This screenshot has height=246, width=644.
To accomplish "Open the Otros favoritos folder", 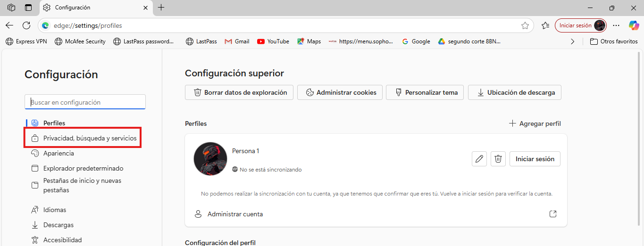I will pyautogui.click(x=614, y=41).
